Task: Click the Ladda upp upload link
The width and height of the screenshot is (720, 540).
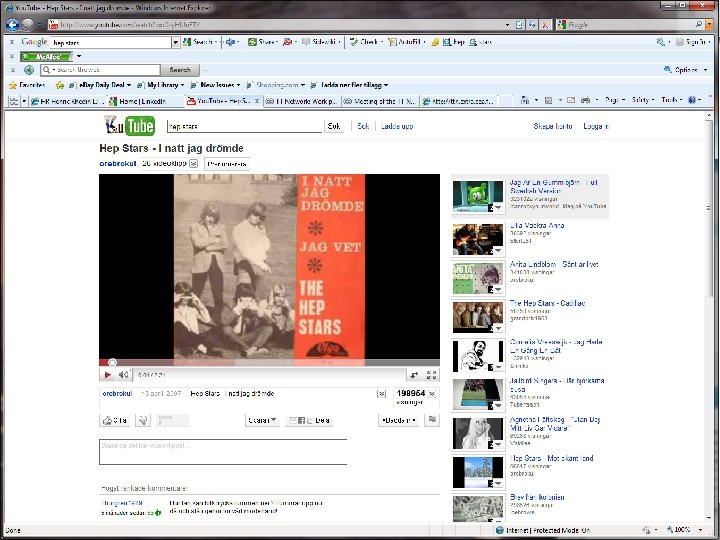Action: click(397, 126)
